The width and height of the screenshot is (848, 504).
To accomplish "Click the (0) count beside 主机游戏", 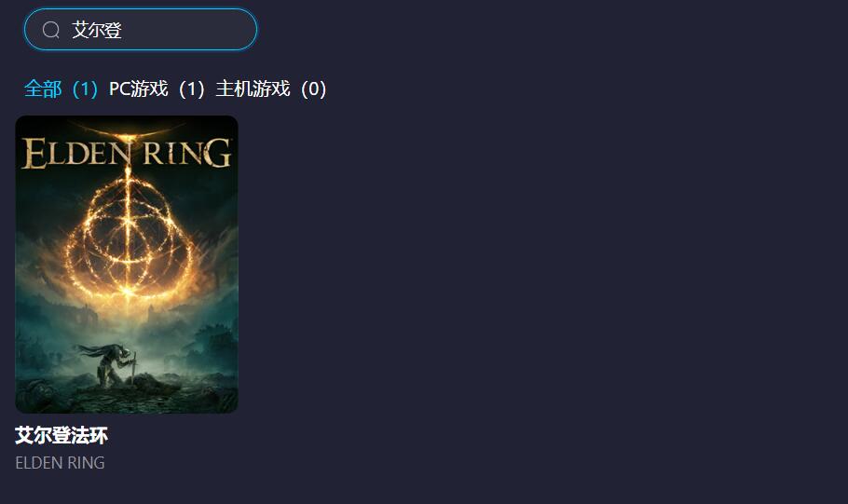I will 314,89.
